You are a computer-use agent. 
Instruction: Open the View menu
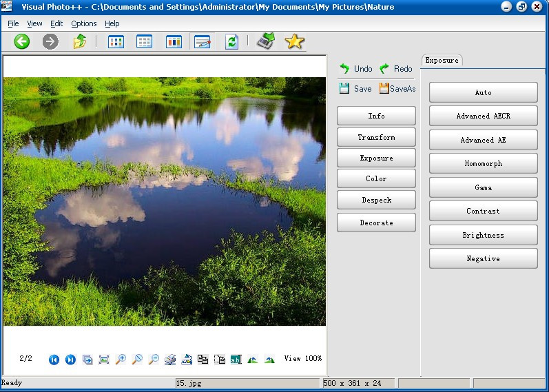click(x=34, y=23)
